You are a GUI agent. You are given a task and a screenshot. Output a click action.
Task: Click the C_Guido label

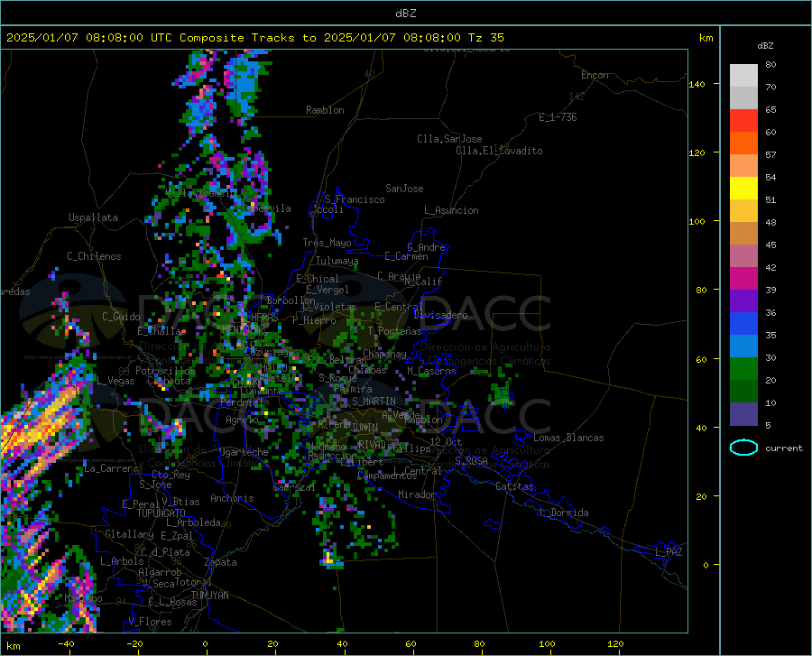[x=121, y=317]
